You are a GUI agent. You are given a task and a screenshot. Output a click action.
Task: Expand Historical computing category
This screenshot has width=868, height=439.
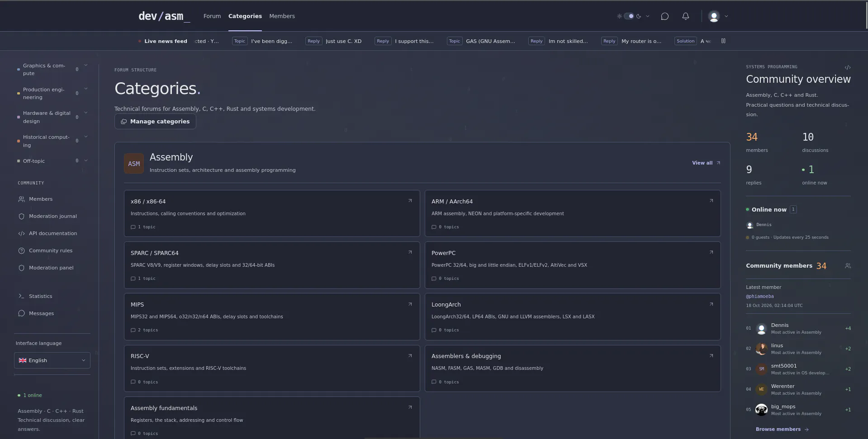point(86,137)
